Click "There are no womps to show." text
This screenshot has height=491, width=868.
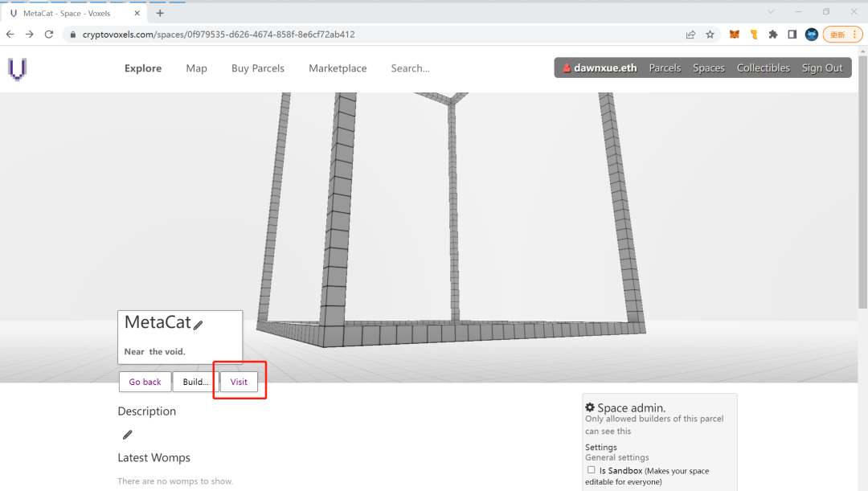(x=175, y=481)
